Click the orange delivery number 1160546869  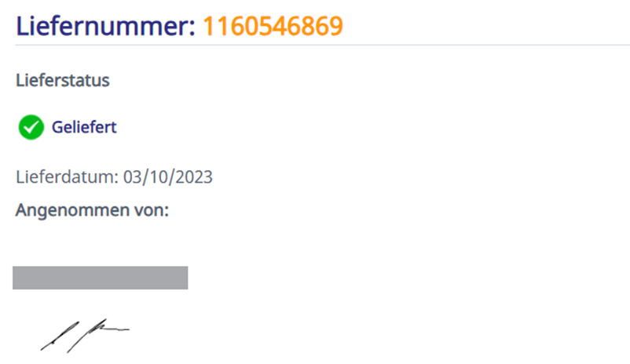coord(273,27)
